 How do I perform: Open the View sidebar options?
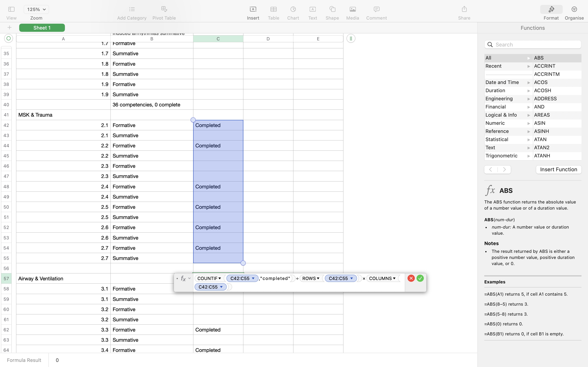point(11,9)
